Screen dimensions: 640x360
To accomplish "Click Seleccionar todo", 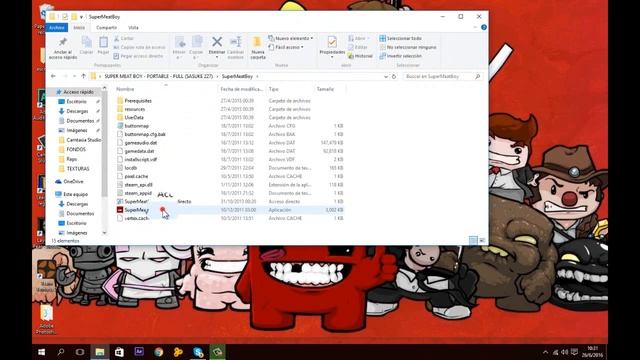I will click(x=400, y=38).
